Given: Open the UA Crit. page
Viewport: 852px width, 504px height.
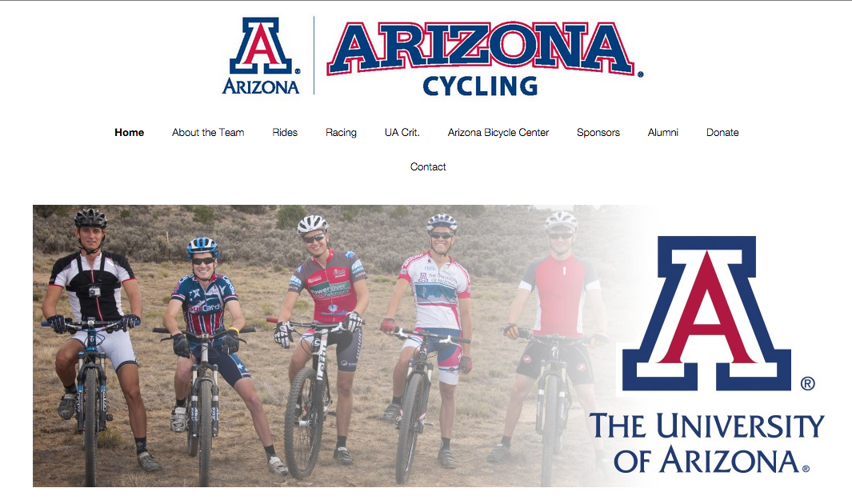Looking at the screenshot, I should point(402,133).
